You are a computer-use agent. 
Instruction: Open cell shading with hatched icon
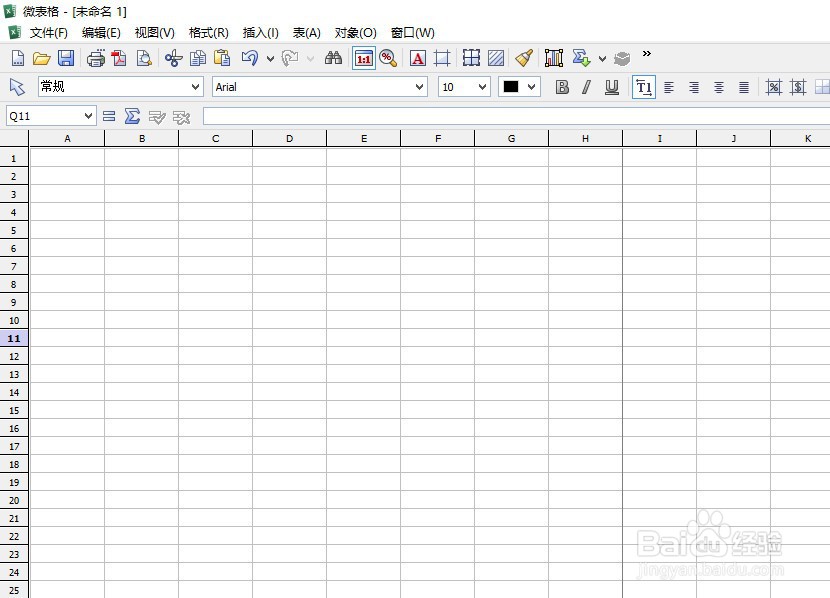point(496,58)
